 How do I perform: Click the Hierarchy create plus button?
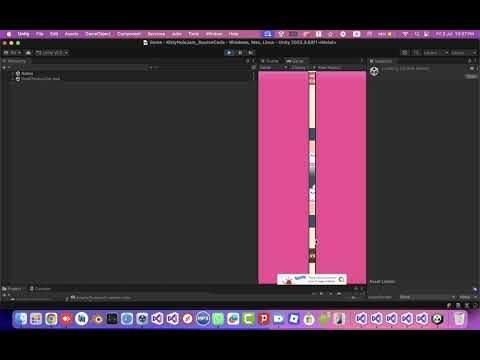[x=6, y=68]
